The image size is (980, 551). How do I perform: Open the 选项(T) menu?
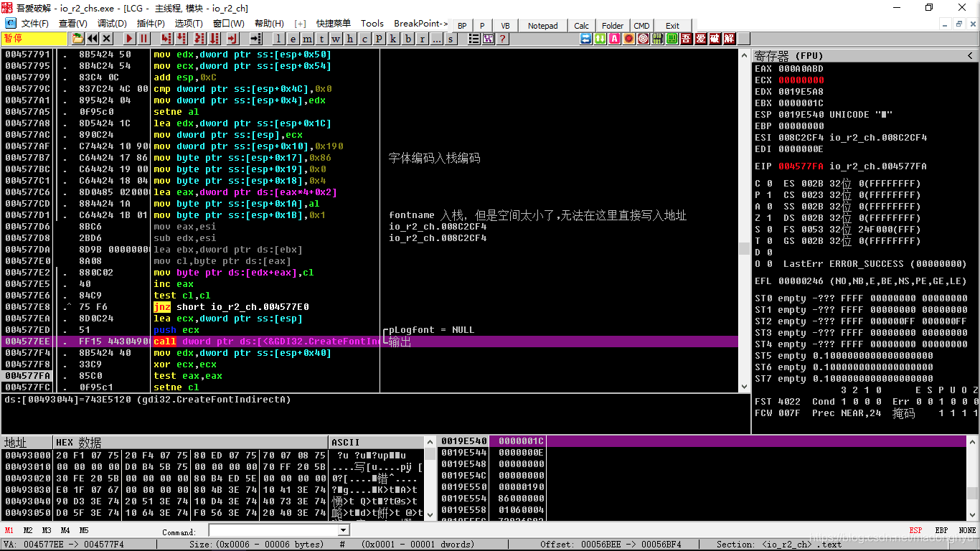click(189, 24)
